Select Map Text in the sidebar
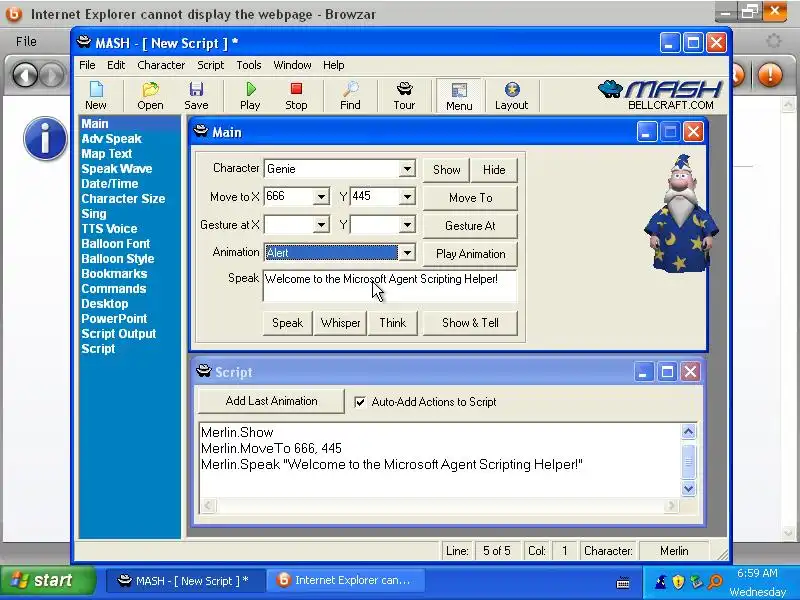 (107, 154)
